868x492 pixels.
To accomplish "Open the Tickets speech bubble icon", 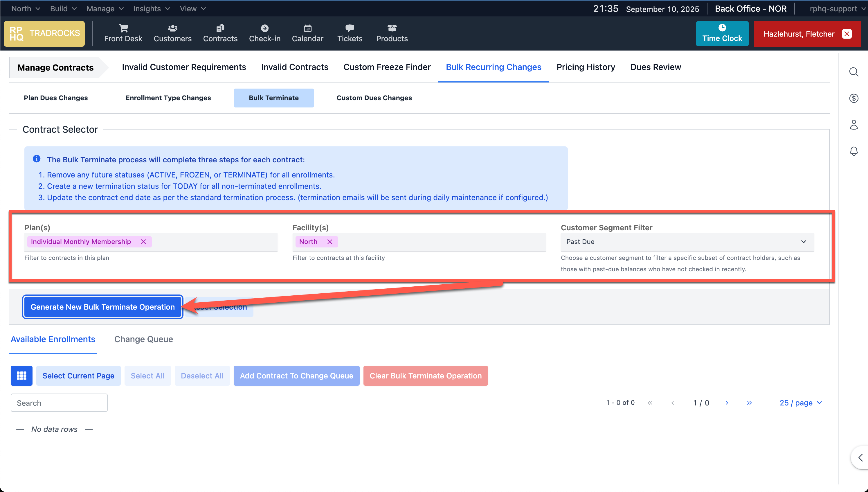I will pos(350,28).
